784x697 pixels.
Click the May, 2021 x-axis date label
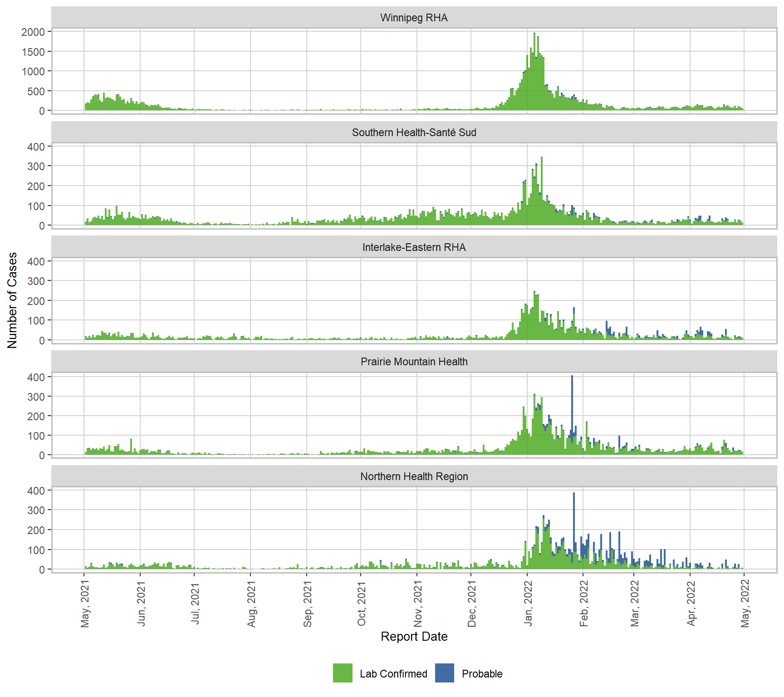tap(85, 604)
